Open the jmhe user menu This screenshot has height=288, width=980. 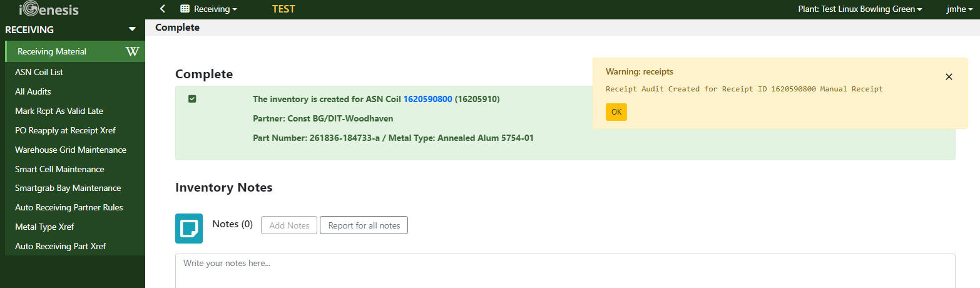tap(959, 9)
